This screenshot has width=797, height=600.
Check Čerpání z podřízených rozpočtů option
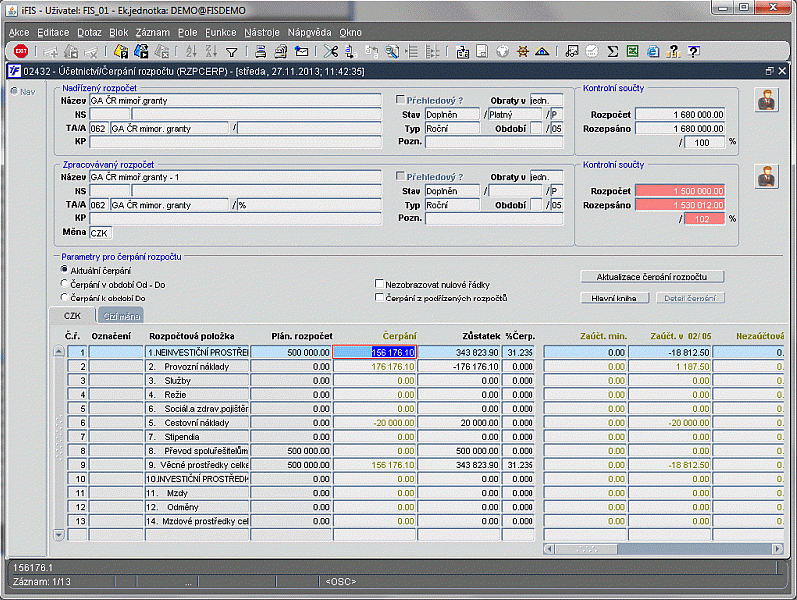coord(379,298)
